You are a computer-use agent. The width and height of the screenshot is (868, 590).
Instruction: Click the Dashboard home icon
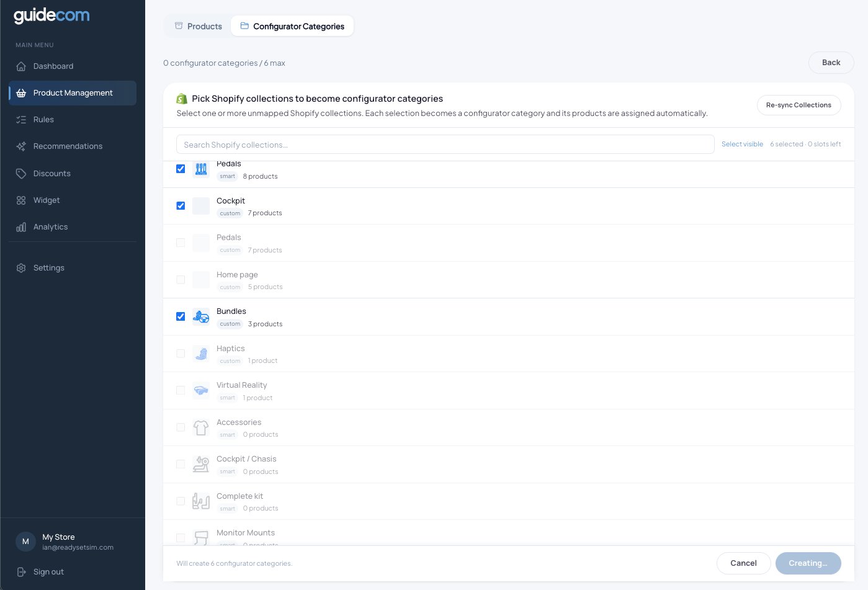21,66
